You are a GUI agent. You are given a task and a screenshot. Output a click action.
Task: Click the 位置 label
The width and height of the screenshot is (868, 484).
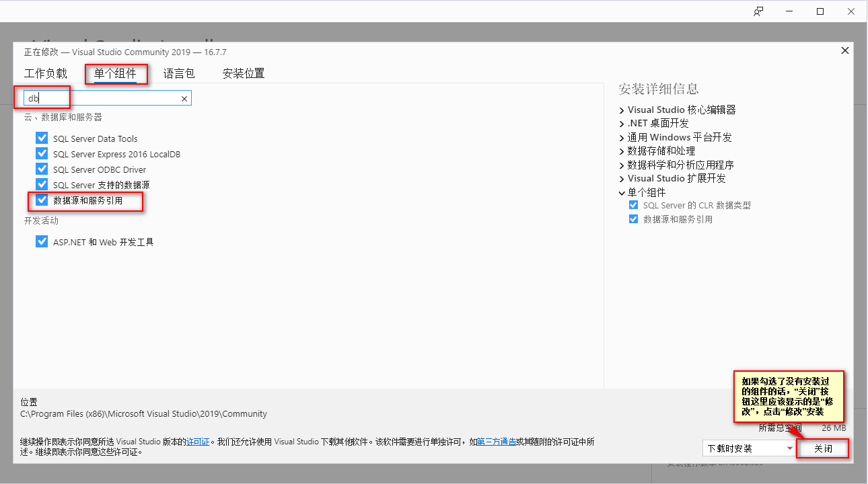pos(29,401)
